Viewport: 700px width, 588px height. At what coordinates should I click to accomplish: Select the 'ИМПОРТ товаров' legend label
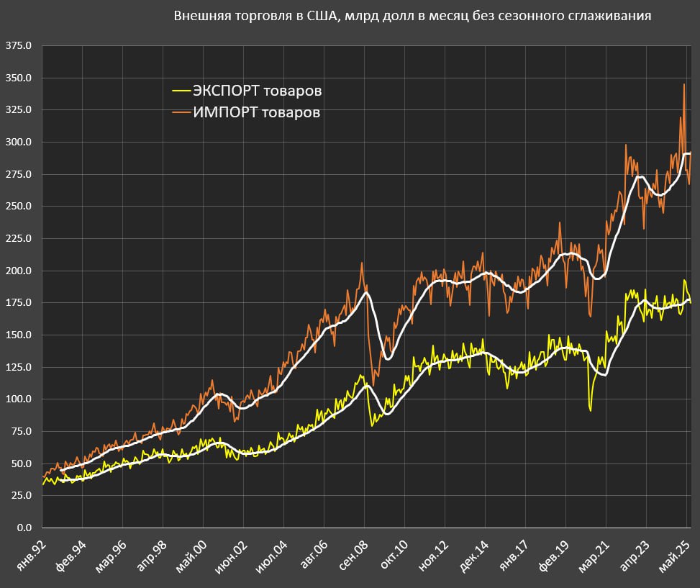tap(256, 112)
